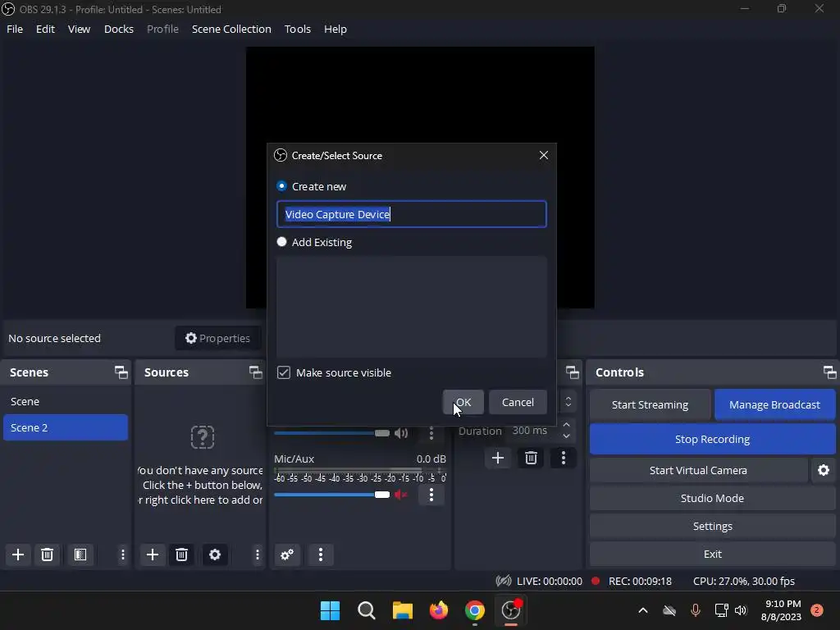Open File Explorer from the taskbar
The image size is (840, 630).
click(x=402, y=610)
